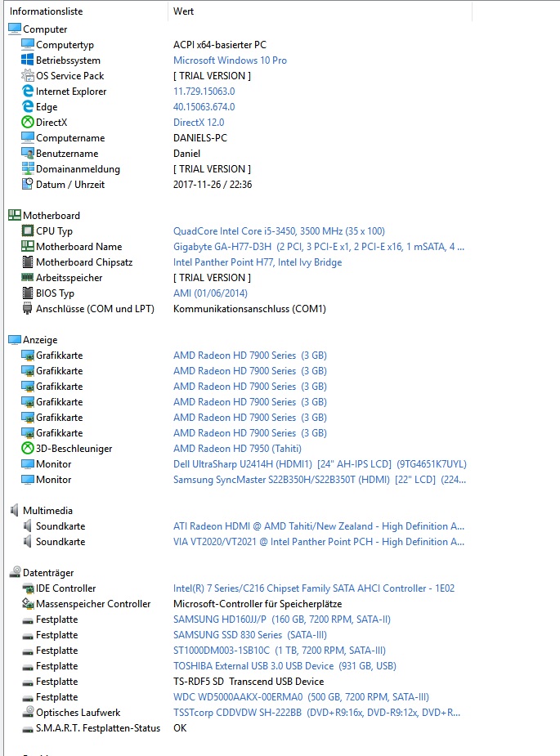Open the Intel Panther Point H77 chipset link
This screenshot has width=560, height=756.
258,262
